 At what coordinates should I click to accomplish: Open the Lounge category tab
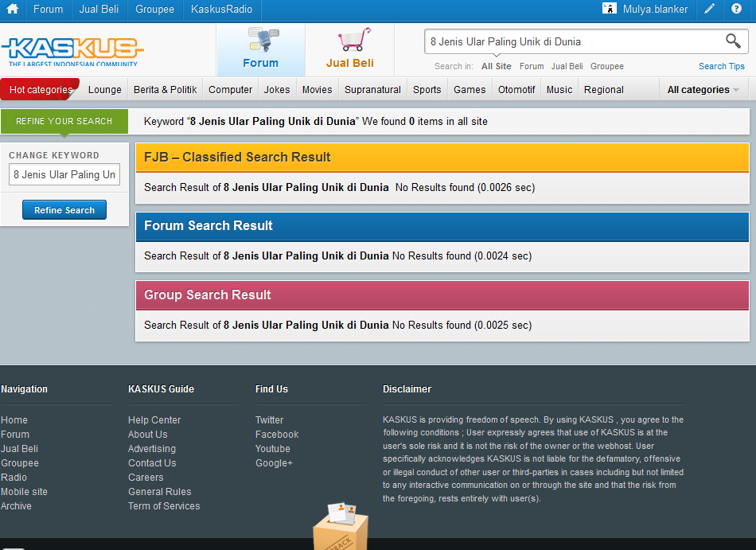tap(105, 90)
